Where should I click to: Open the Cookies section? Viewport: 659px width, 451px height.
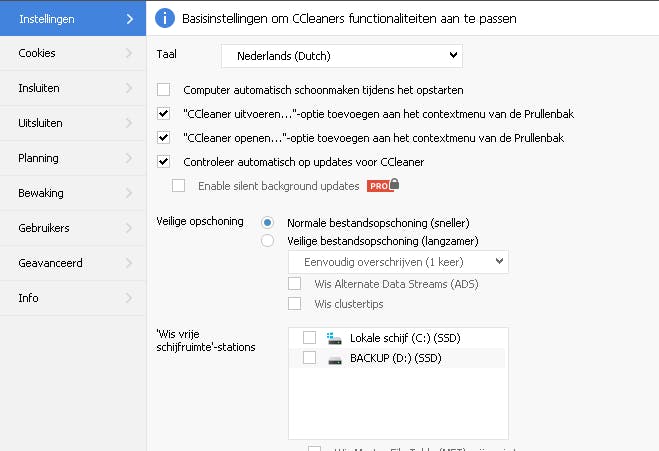(x=73, y=53)
